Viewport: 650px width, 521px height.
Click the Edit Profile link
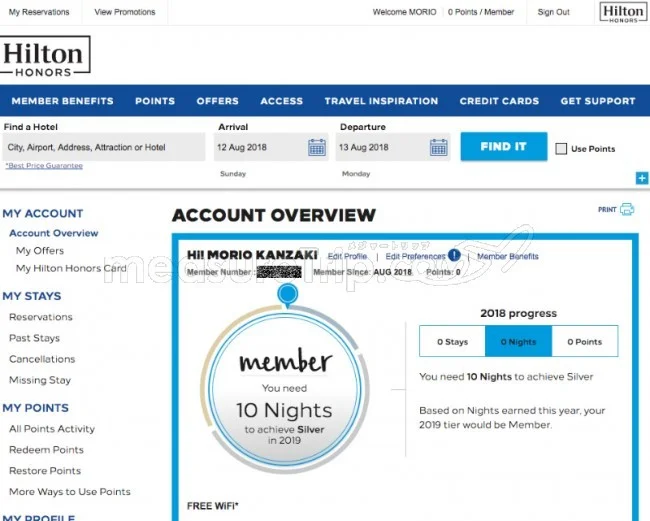(347, 256)
